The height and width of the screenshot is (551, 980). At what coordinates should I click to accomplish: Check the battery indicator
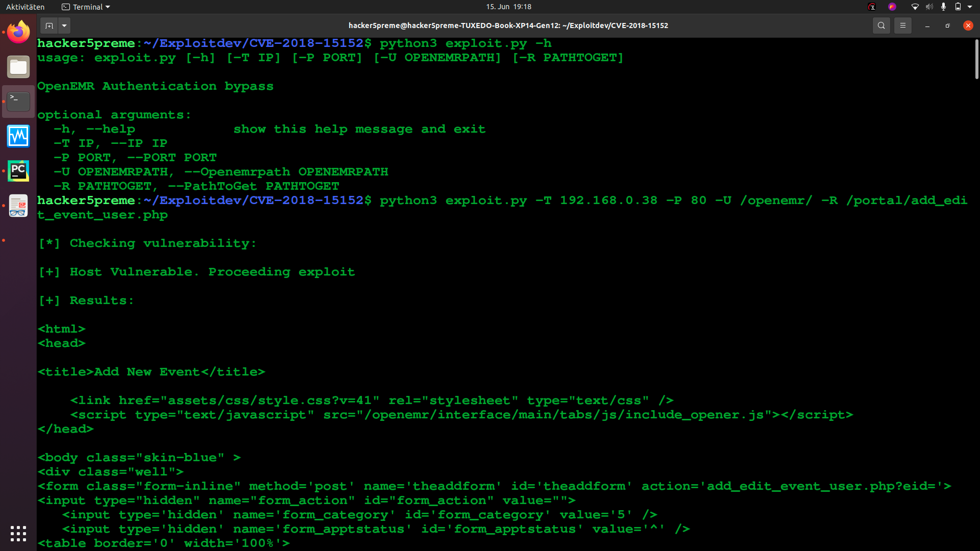coord(958,7)
